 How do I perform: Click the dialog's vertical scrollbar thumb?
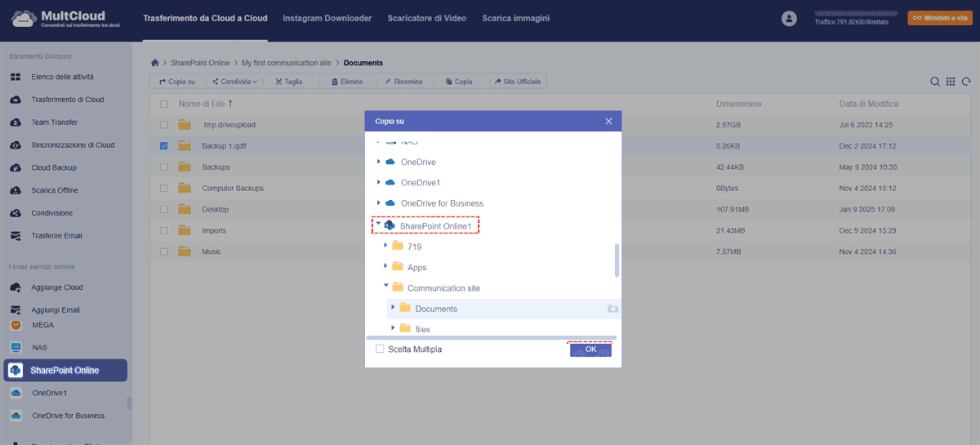pos(617,260)
